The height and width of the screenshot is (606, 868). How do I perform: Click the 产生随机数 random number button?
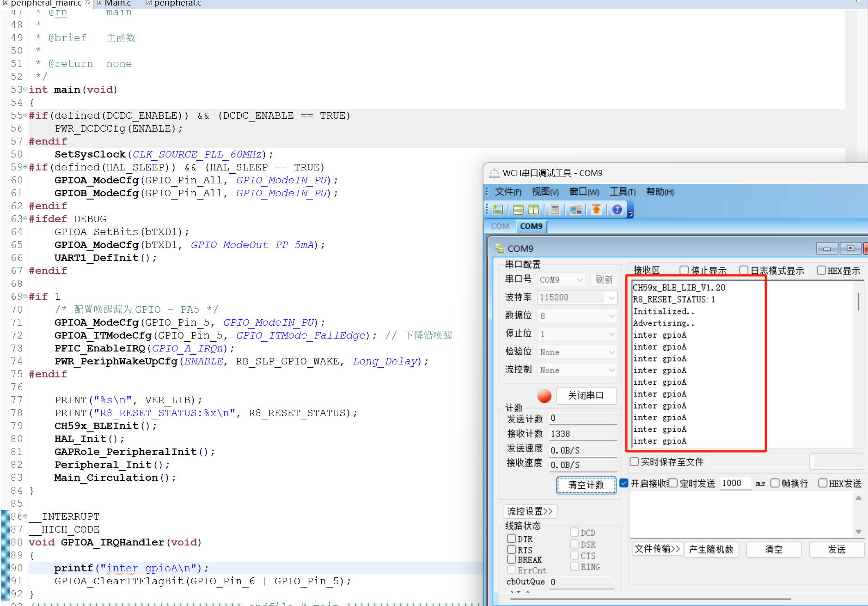pos(711,549)
